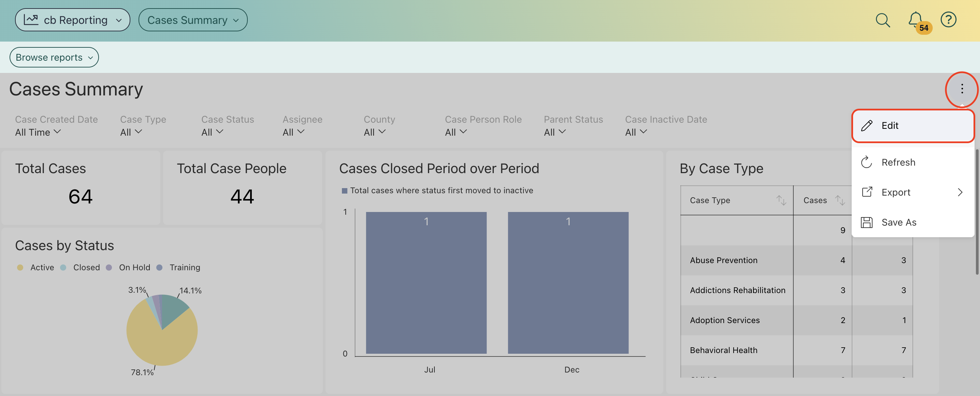This screenshot has height=396, width=980.
Task: Open the cb Reporting app switcher
Action: [72, 20]
